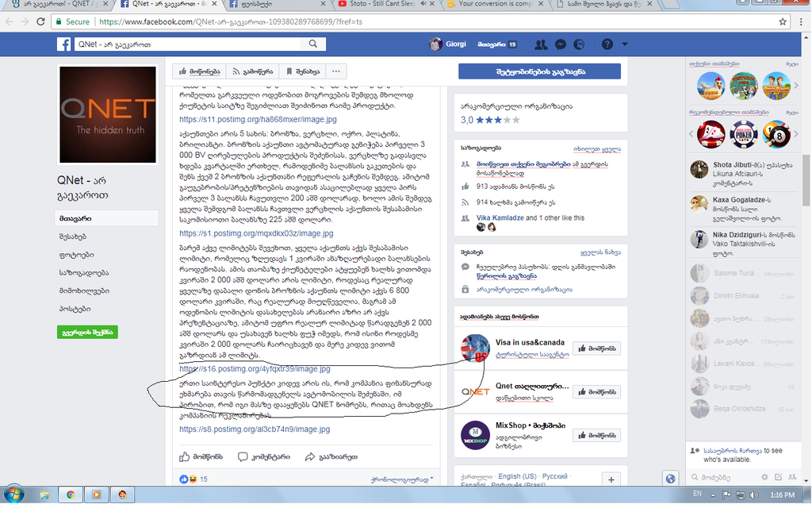This screenshot has width=812, height=508.
Task: Click the magnifier icon in Facebook search
Action: pos(312,44)
